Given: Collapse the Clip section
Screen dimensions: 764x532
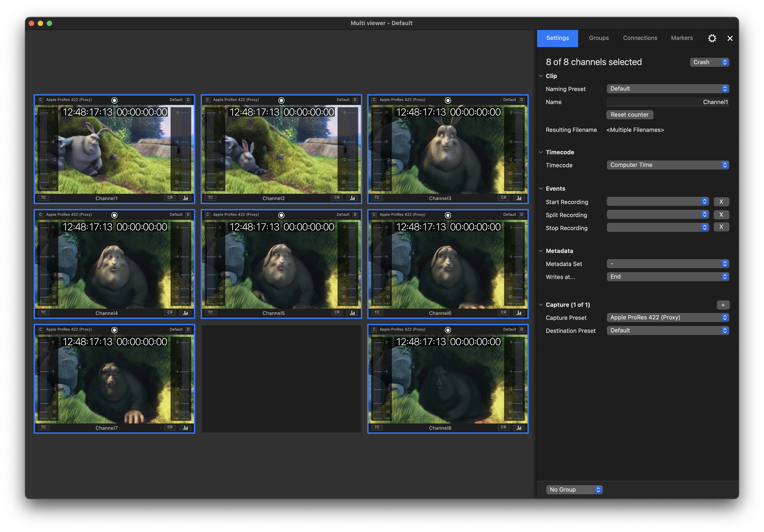Looking at the screenshot, I should tap(541, 76).
